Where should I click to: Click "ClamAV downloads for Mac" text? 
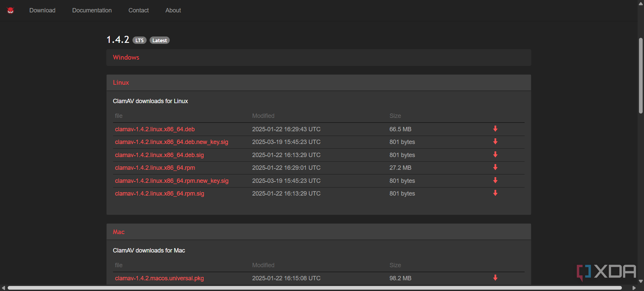coord(149,250)
